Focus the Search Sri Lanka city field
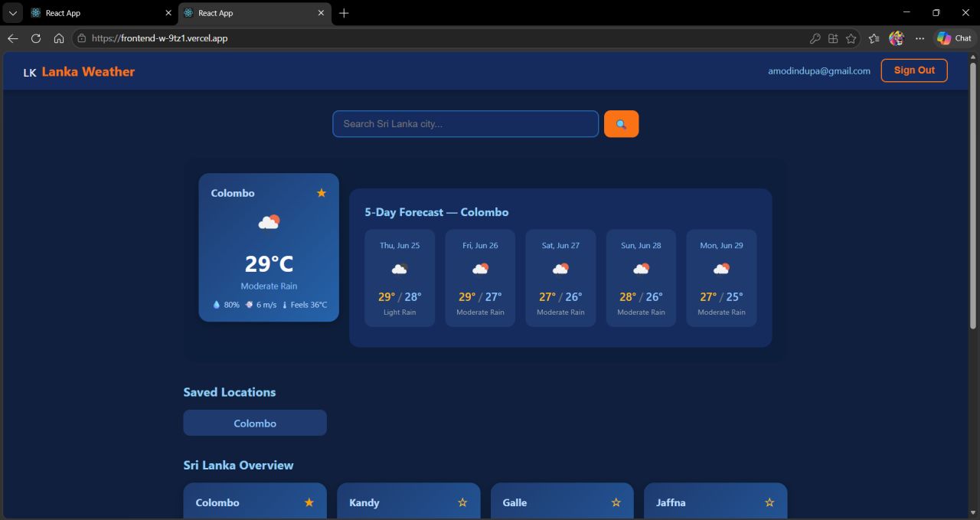 (465, 124)
